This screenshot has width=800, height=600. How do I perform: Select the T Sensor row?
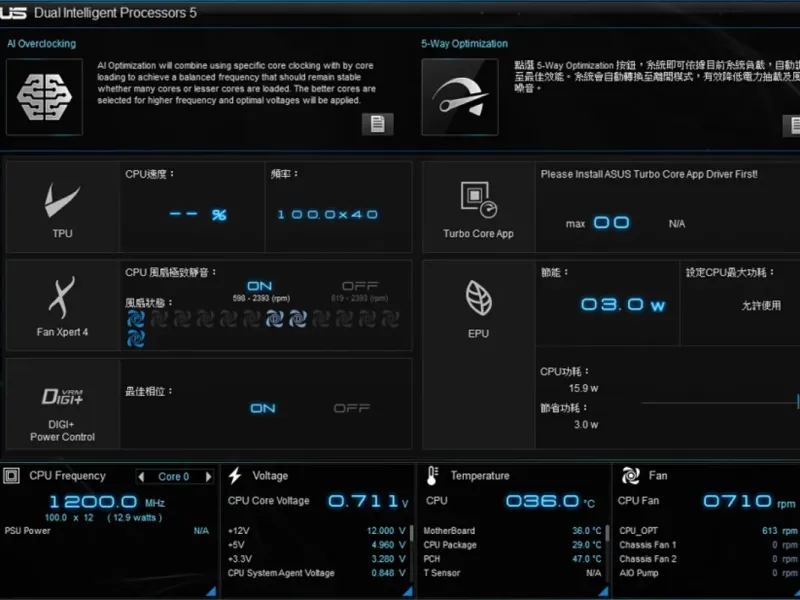point(513,573)
